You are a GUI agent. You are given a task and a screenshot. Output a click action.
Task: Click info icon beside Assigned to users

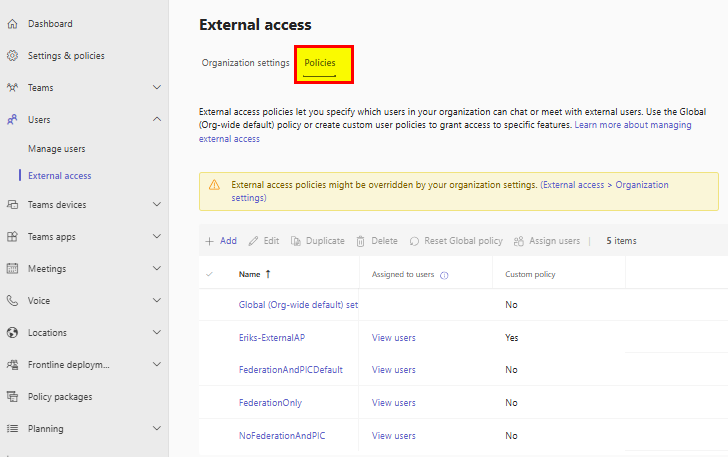click(x=444, y=275)
